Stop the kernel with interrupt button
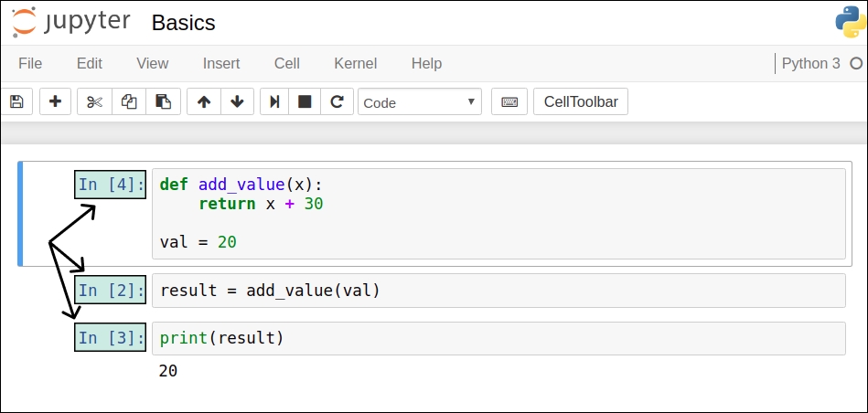This screenshot has width=868, height=413. click(305, 101)
